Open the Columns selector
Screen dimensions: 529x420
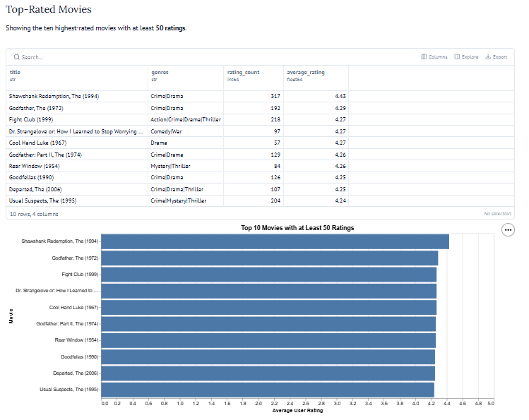[434, 57]
